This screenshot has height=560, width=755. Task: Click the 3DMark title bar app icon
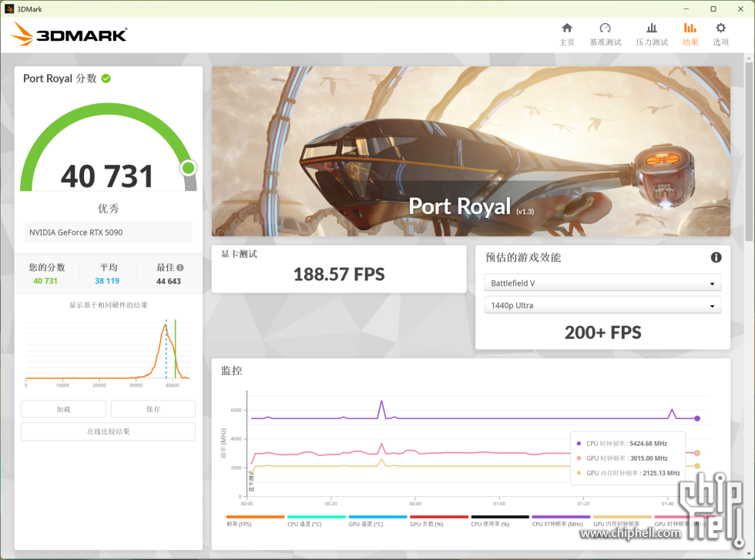tap(9, 8)
